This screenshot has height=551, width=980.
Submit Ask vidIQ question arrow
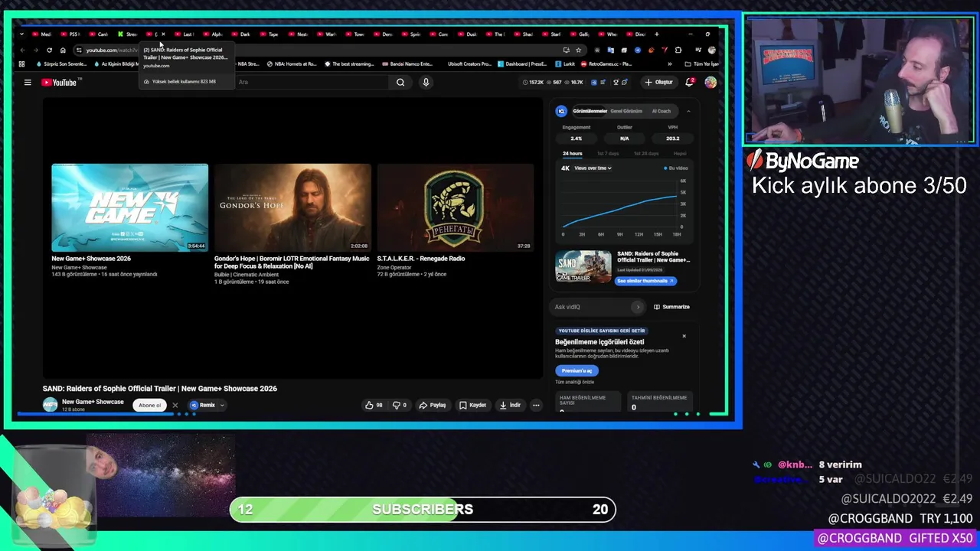tap(638, 307)
